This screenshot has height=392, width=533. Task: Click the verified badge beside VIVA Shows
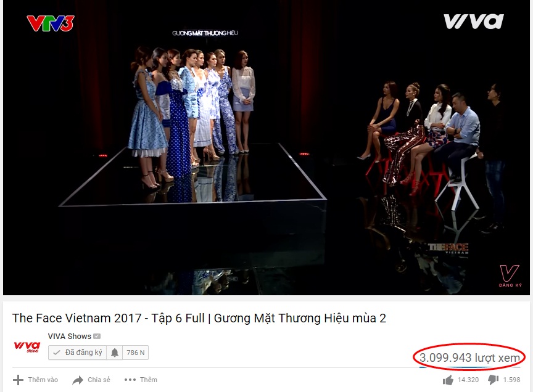click(x=97, y=337)
